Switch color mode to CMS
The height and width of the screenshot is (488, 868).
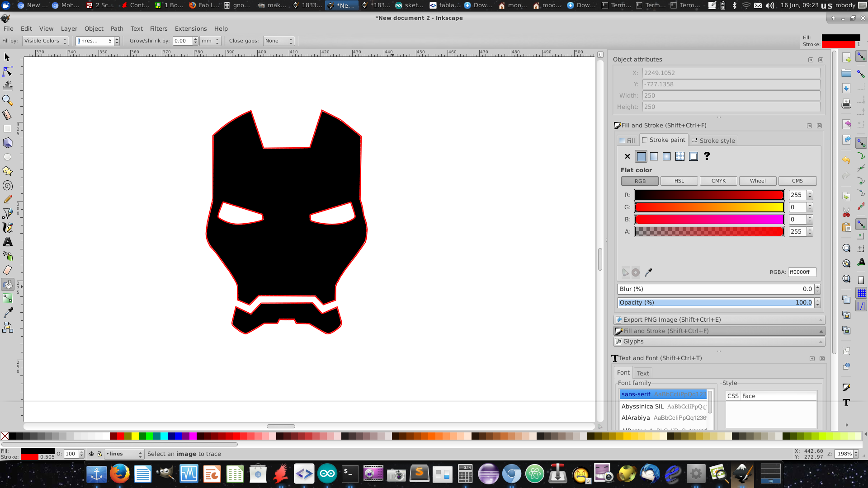[797, 181]
